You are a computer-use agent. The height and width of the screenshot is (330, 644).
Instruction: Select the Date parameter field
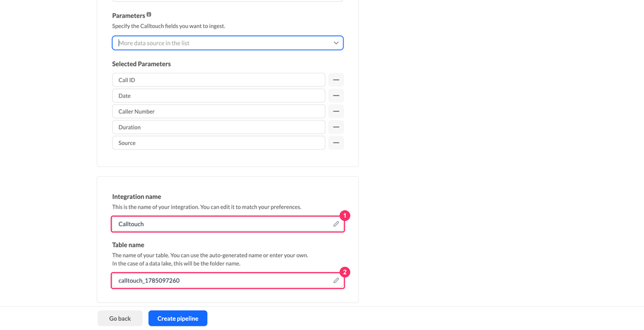[x=218, y=95]
